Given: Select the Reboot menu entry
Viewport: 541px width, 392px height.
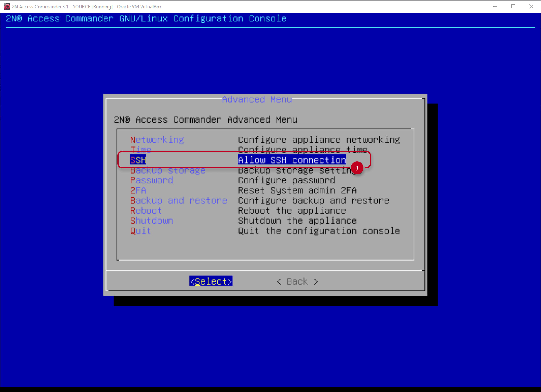Looking at the screenshot, I should (x=146, y=211).
